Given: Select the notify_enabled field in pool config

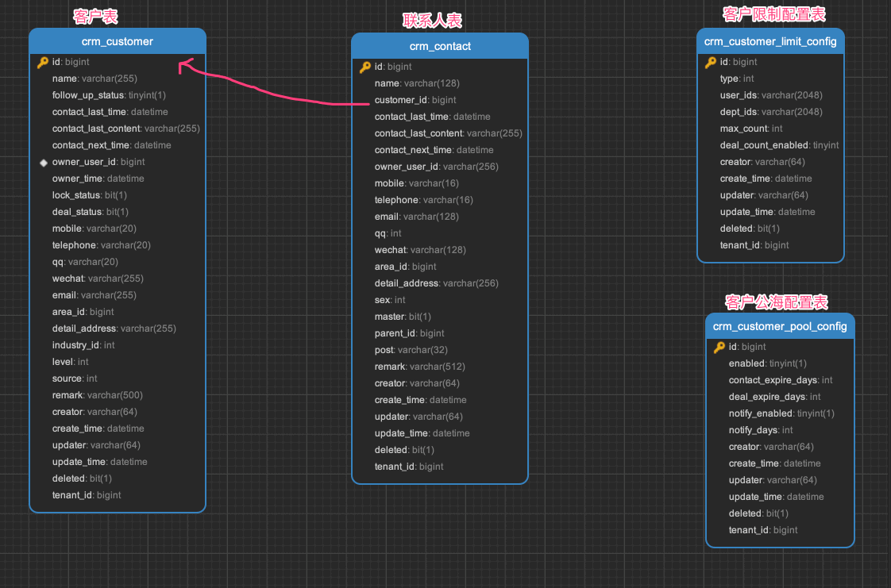Looking at the screenshot, I should click(x=761, y=413).
